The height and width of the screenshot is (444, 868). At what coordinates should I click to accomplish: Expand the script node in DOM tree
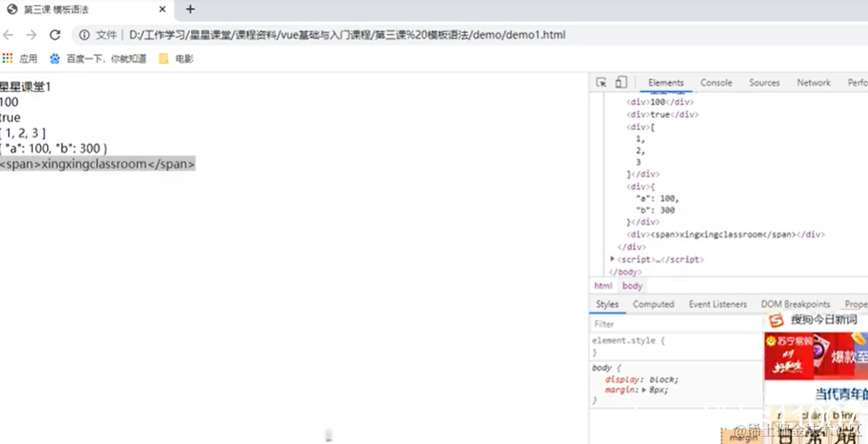tap(612, 259)
